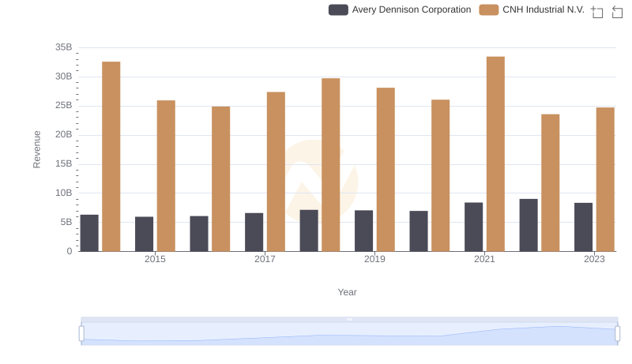Click the CNH Industrial bar for 2022
The width and height of the screenshot is (632, 364).
[x=551, y=183]
